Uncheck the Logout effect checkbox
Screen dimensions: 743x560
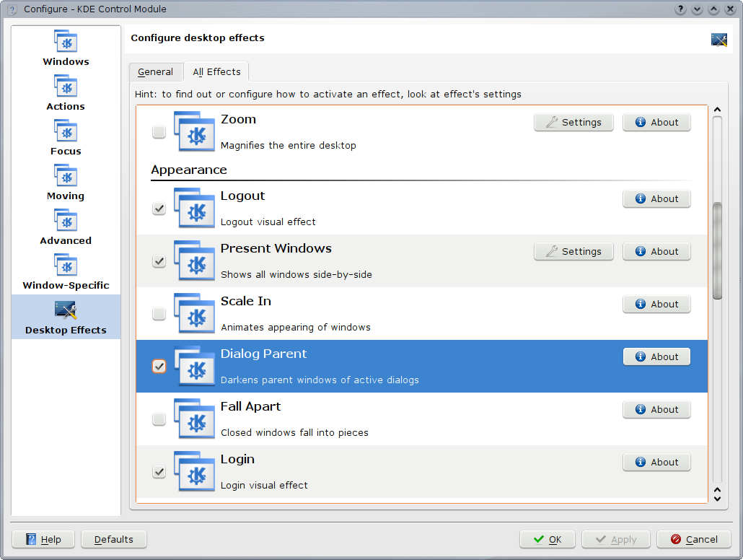[159, 209]
